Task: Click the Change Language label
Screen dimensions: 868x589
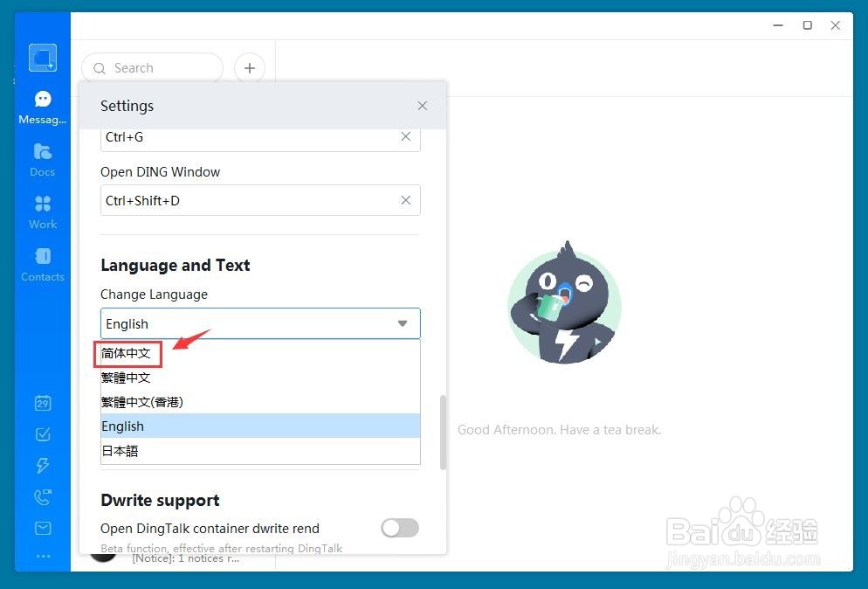Action: [x=154, y=294]
